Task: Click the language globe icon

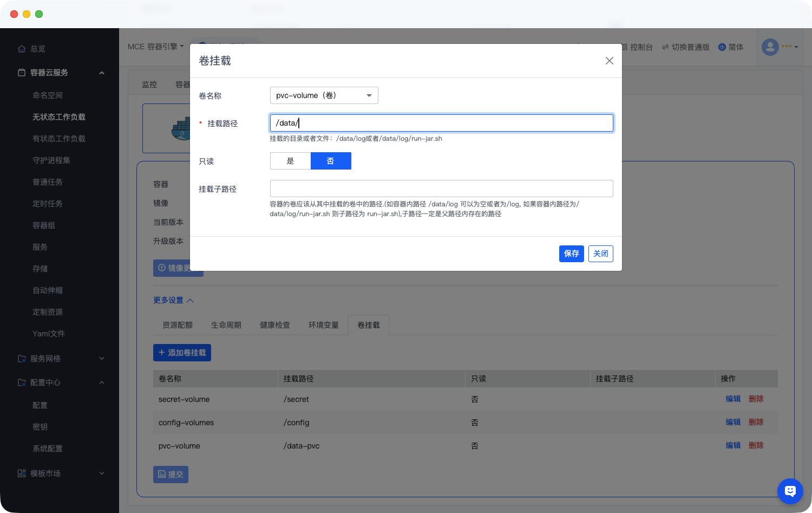Action: pyautogui.click(x=722, y=47)
